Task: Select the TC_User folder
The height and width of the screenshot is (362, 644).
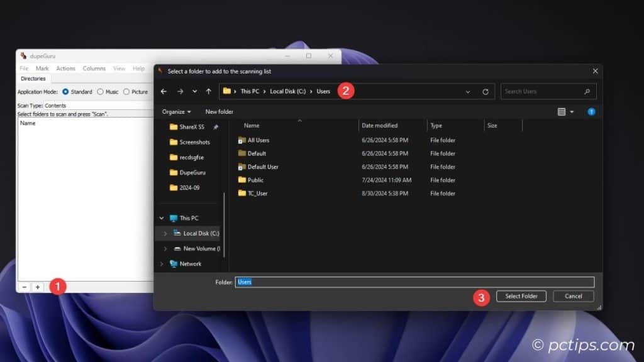Action: [257, 194]
